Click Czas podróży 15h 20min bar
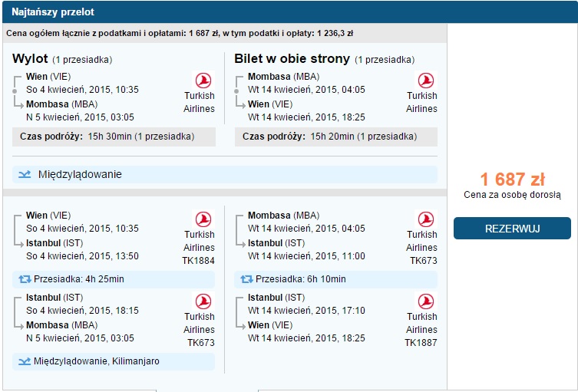Image resolution: width=578 pixels, height=392 pixels. tap(336, 137)
